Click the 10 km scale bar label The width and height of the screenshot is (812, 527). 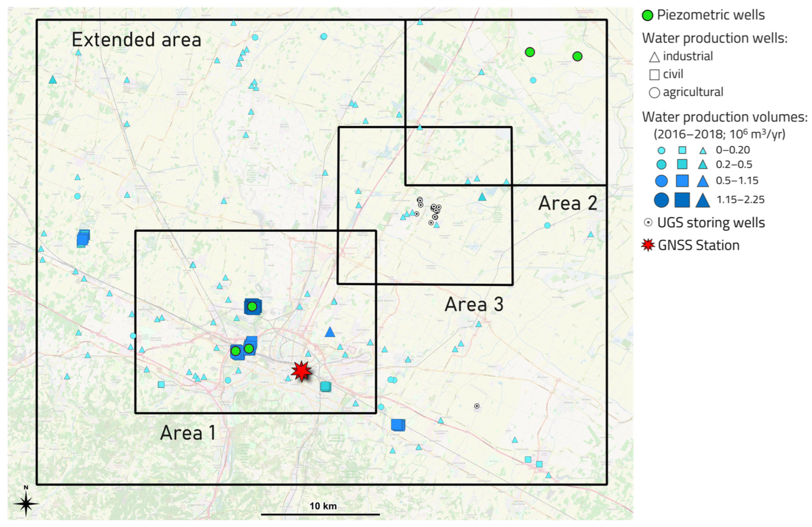pos(323,506)
